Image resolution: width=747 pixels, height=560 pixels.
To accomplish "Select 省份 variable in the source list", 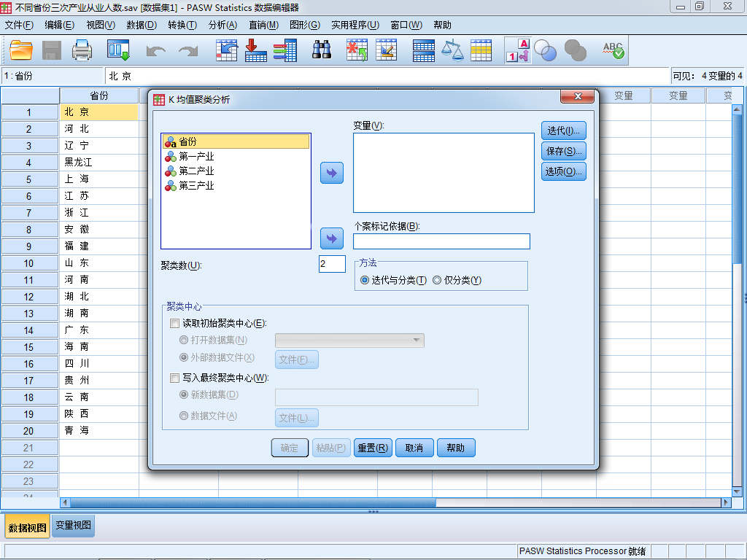I will pos(236,141).
